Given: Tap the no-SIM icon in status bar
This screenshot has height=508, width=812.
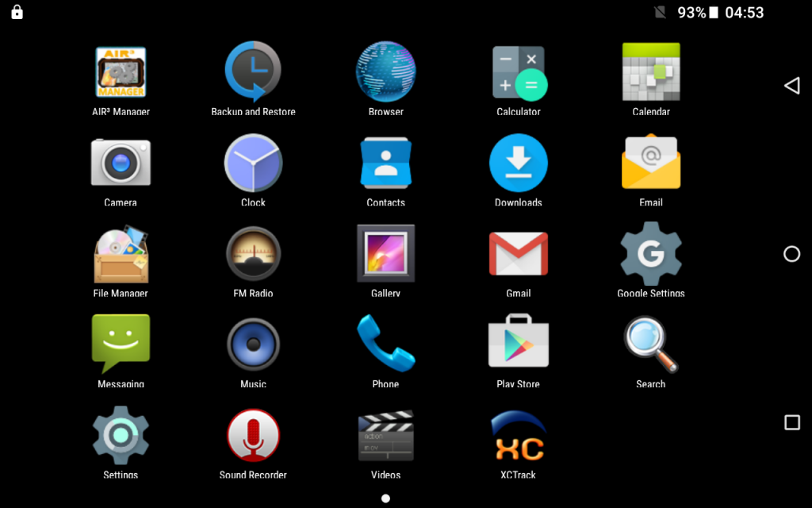Looking at the screenshot, I should click(661, 13).
